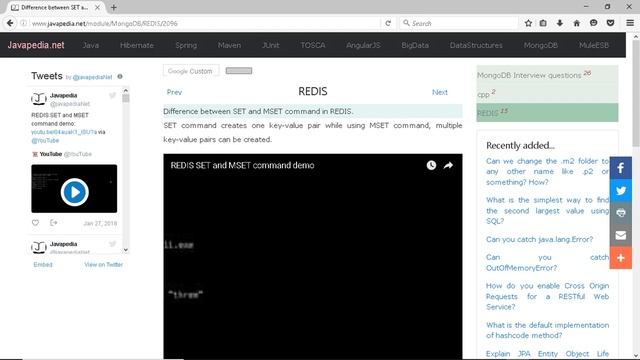
Task: Open 'enable Cross Origin Requests' question
Action: click(547, 296)
